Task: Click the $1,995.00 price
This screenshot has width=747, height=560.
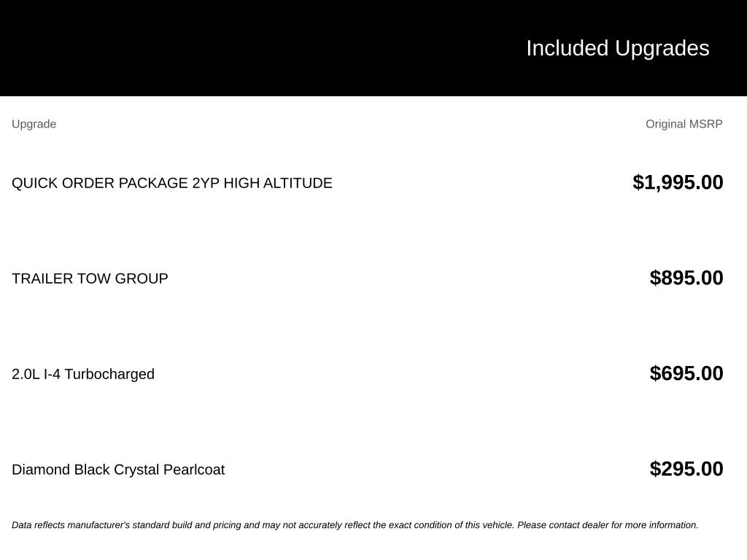Action: point(678,182)
